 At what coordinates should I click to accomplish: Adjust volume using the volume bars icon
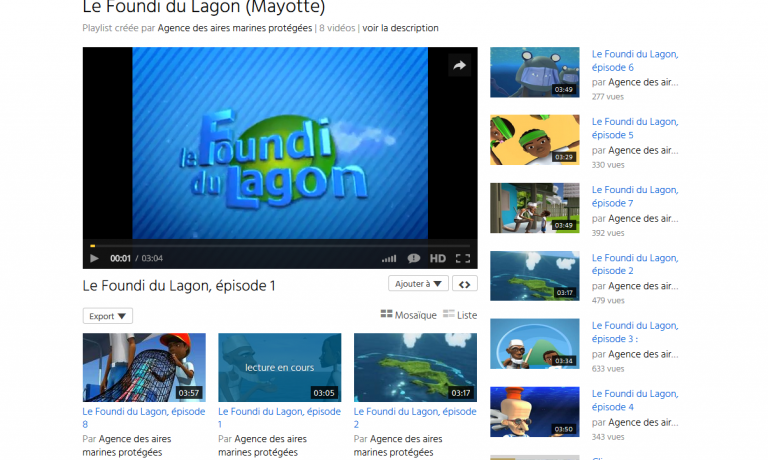tap(389, 258)
